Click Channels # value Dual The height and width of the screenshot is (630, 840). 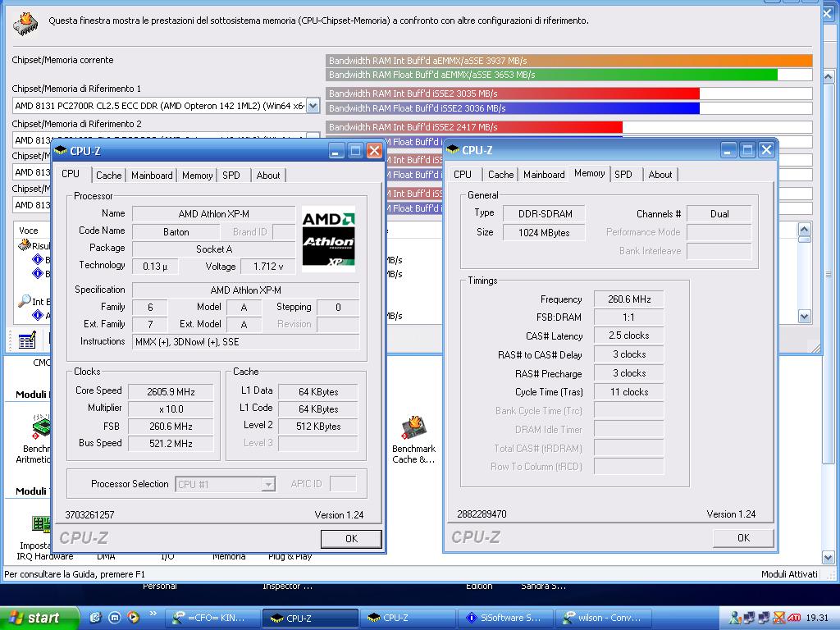pos(719,214)
